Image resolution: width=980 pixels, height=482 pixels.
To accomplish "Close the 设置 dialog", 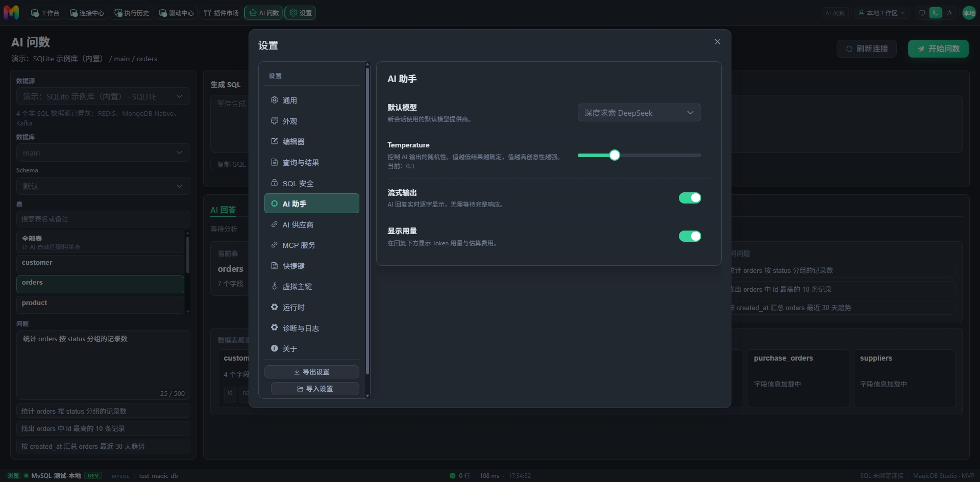I will tap(717, 42).
